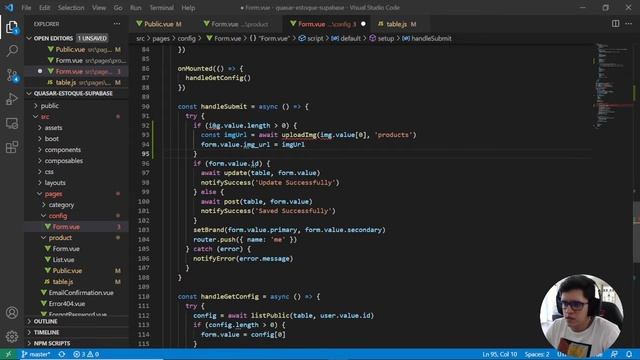
Task: Open the Terminal menu
Action: 161,8
